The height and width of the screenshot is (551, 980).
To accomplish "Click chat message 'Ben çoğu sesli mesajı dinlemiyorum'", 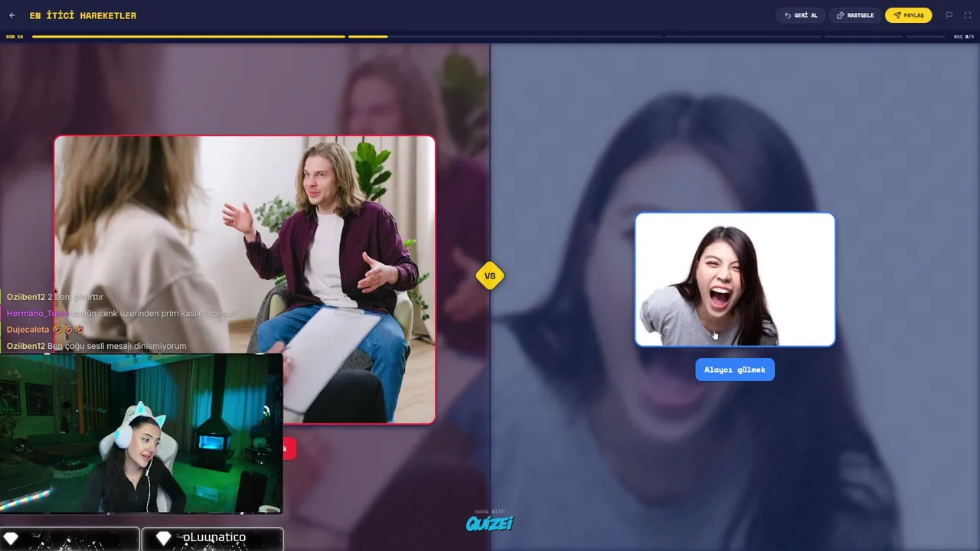I will [x=117, y=346].
